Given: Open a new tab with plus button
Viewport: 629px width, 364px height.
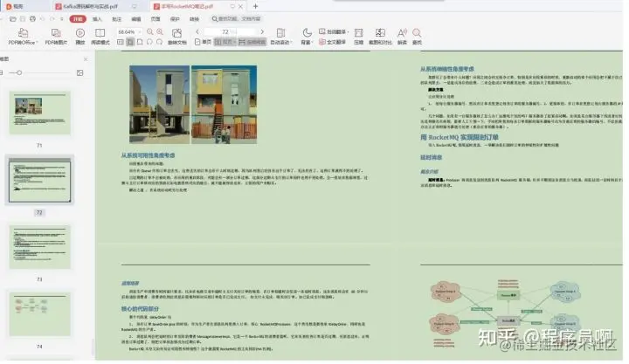Looking at the screenshot, I should (255, 6).
